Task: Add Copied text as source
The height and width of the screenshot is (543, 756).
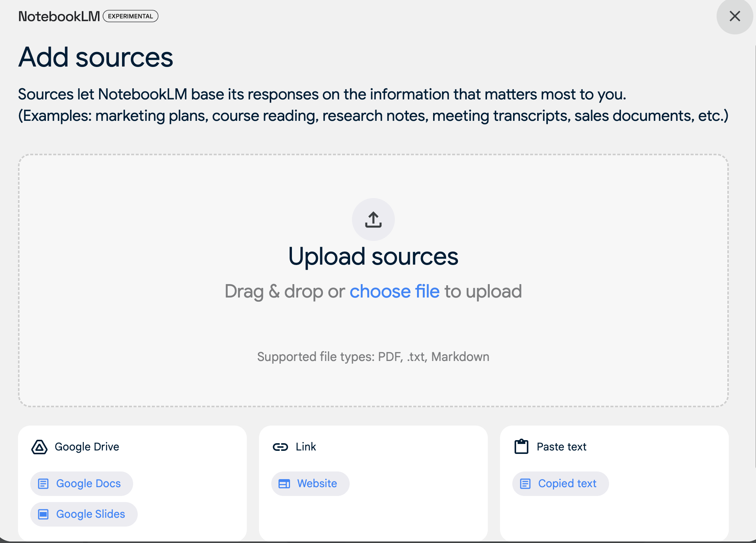Action: (560, 484)
